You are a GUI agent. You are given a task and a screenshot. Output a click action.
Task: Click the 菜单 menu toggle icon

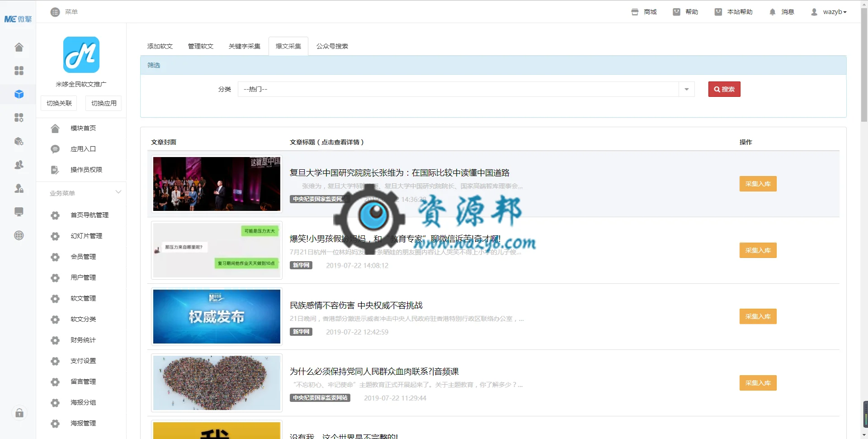coord(55,12)
